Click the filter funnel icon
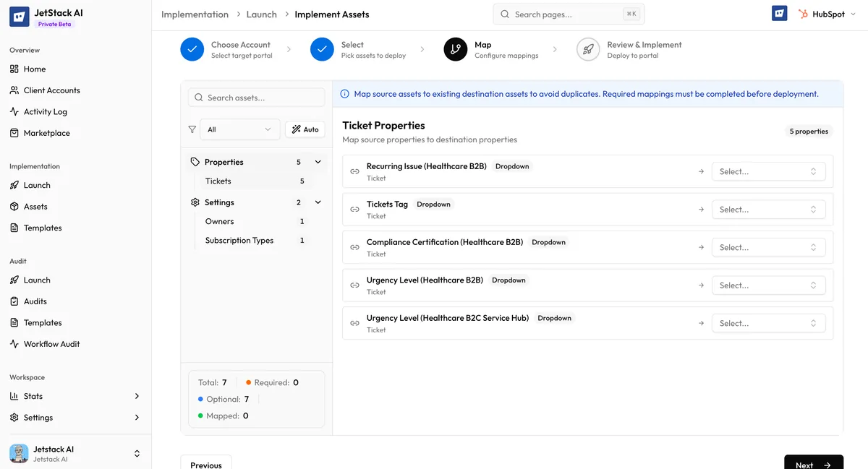This screenshot has height=469, width=868. (x=192, y=129)
